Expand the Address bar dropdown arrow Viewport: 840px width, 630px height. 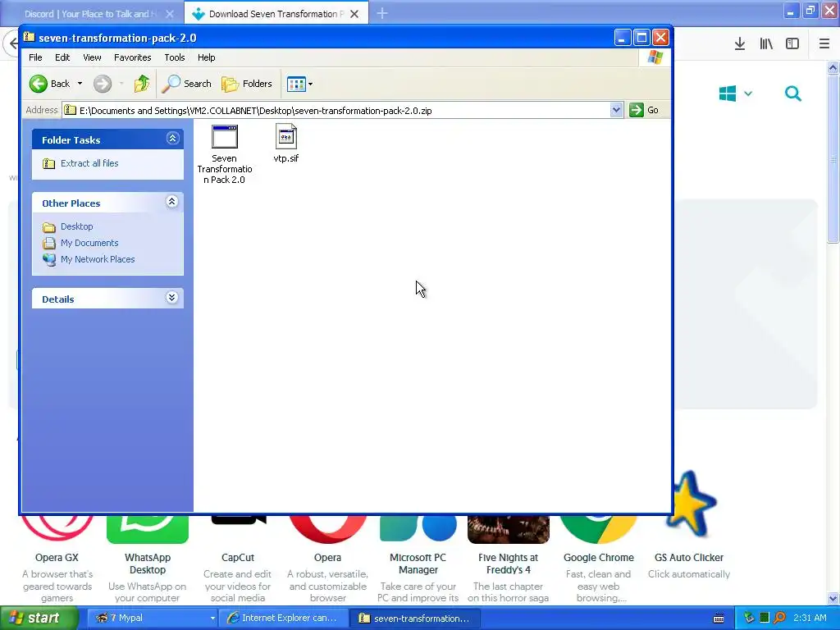616,110
